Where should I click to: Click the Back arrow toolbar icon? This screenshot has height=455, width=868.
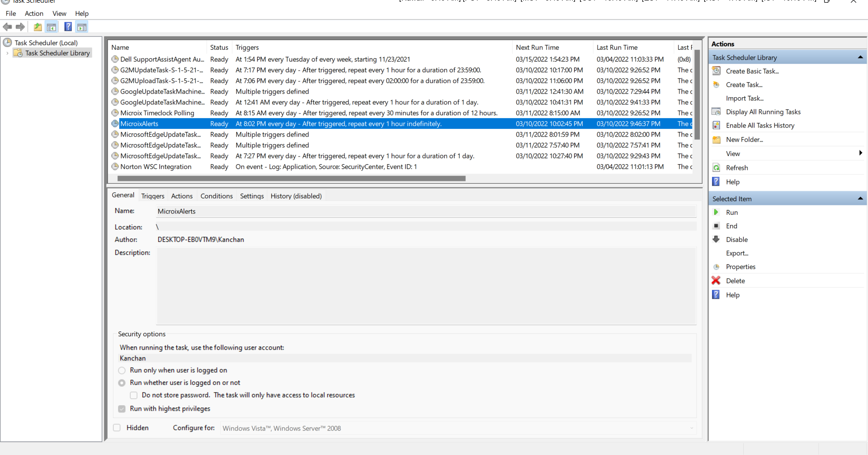click(x=7, y=27)
